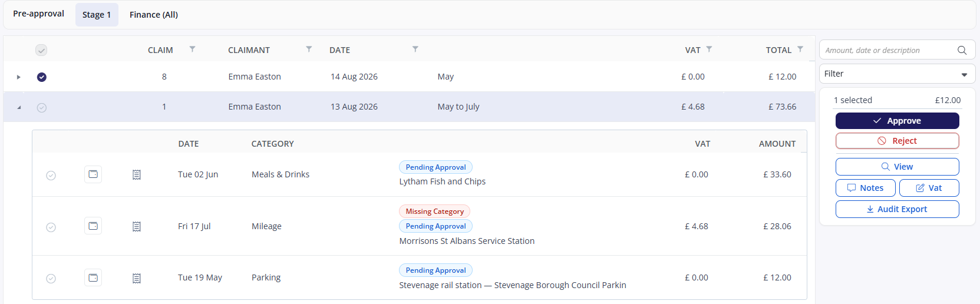Click the Audit Export button

point(897,209)
